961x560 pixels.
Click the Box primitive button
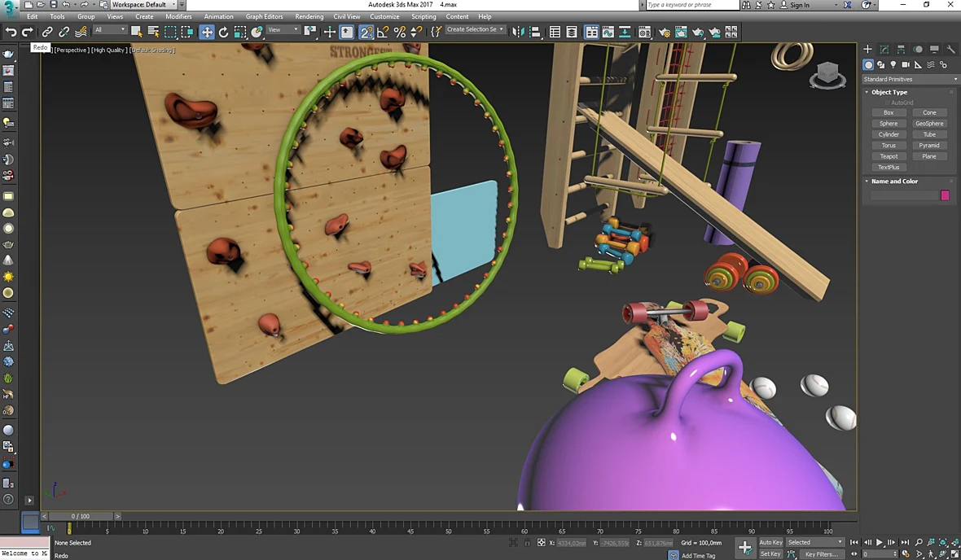(889, 113)
